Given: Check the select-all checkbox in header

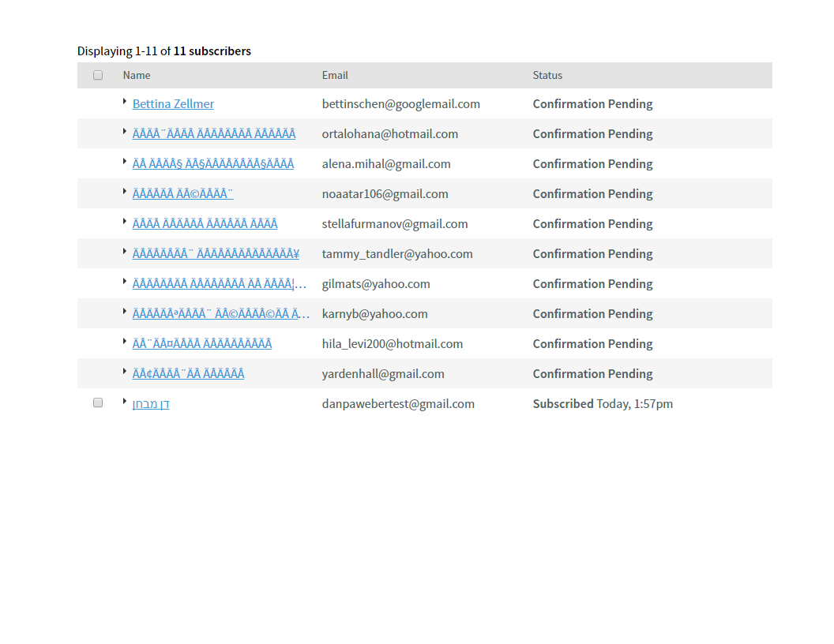Looking at the screenshot, I should (98, 75).
